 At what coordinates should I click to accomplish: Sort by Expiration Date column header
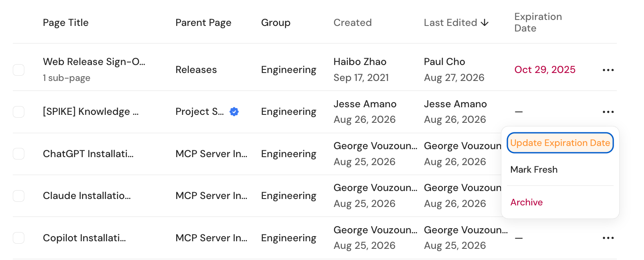538,22
